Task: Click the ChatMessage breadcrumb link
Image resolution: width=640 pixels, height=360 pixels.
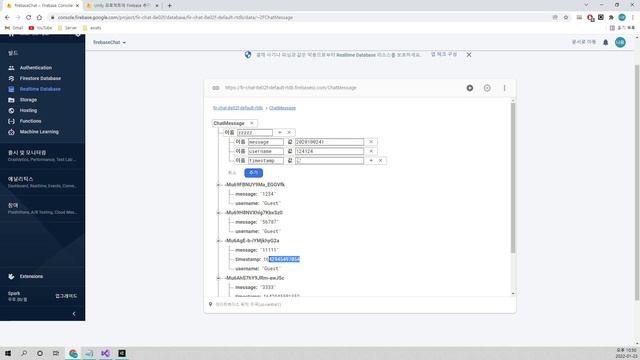Action: pyautogui.click(x=282, y=108)
